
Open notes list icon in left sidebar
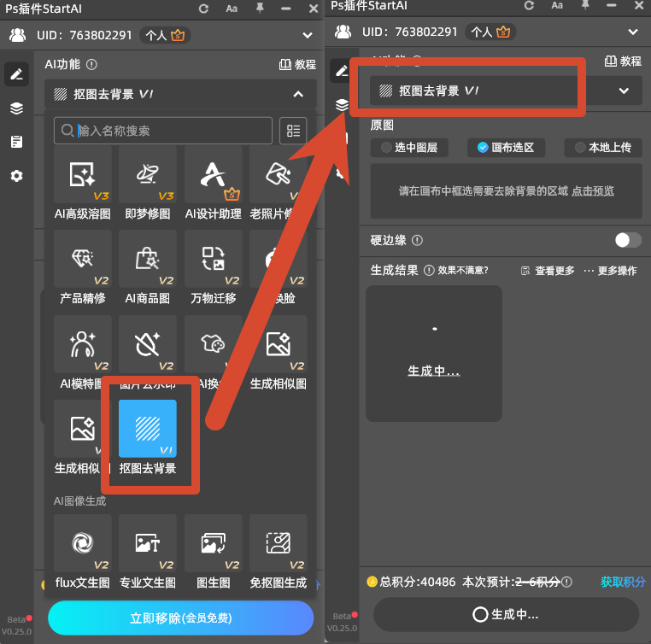(16, 142)
